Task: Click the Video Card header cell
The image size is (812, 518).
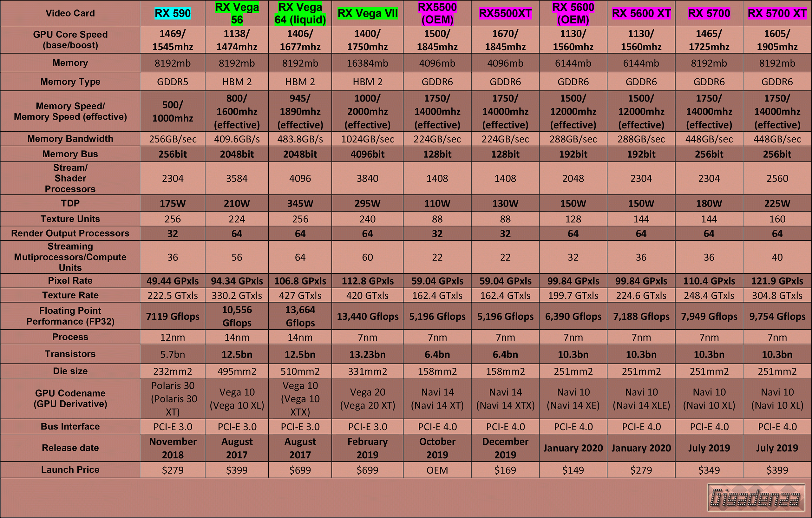Action: [70, 13]
